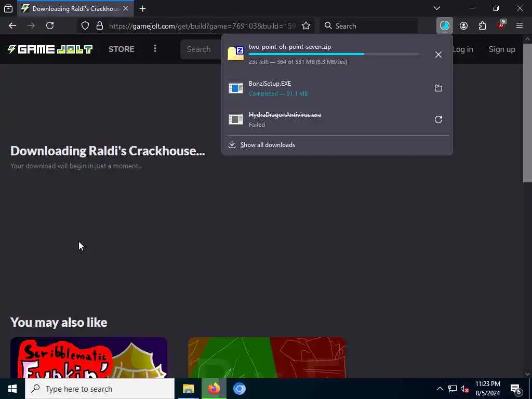Open the Scribblematic Funkin' game thumbnail
The height and width of the screenshot is (399, 532).
pos(89,357)
